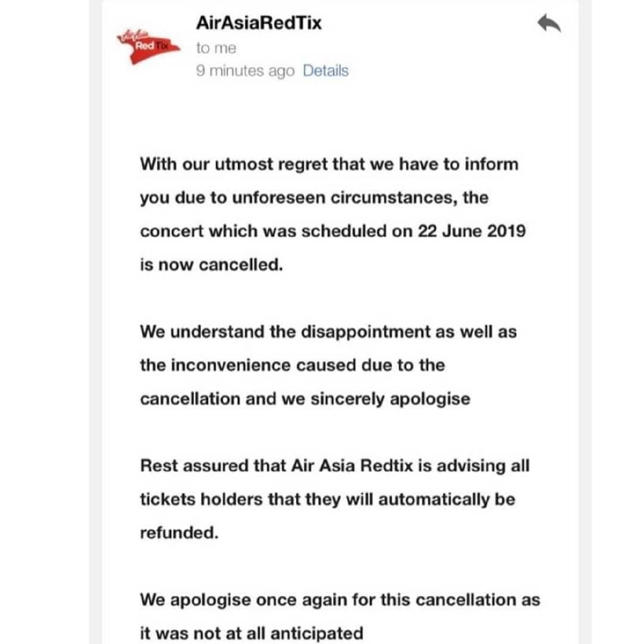Reply using the curved arrow icon

pyautogui.click(x=549, y=23)
